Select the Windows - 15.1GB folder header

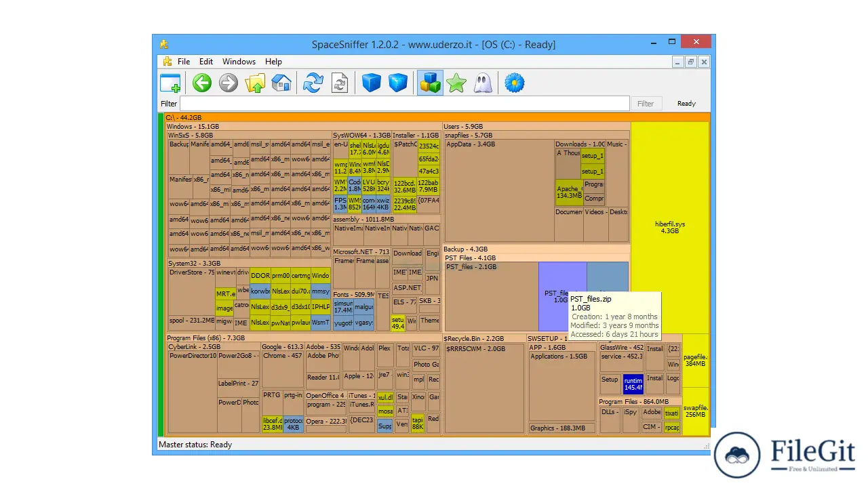coord(303,127)
